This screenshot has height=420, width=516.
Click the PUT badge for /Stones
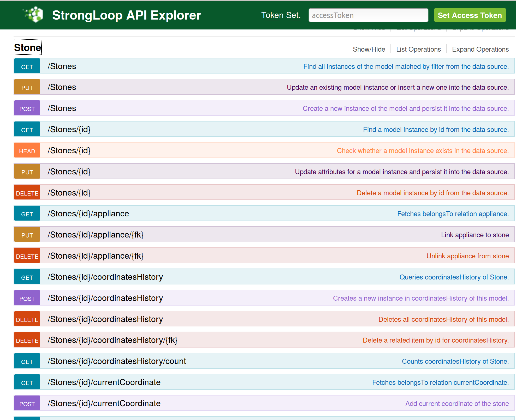tap(27, 87)
